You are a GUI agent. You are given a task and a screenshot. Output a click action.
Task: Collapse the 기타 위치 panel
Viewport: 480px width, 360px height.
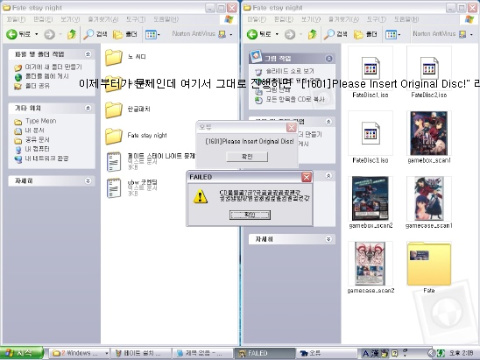[x=88, y=108]
